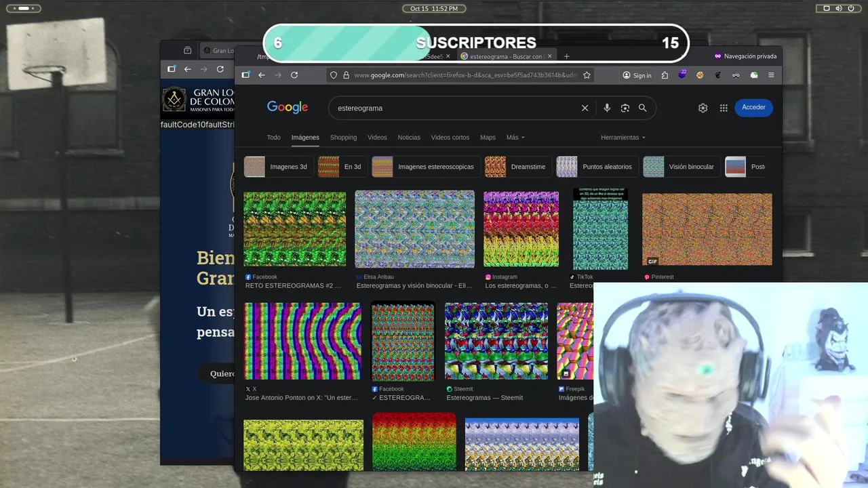Click Navegación privada indicator

745,56
